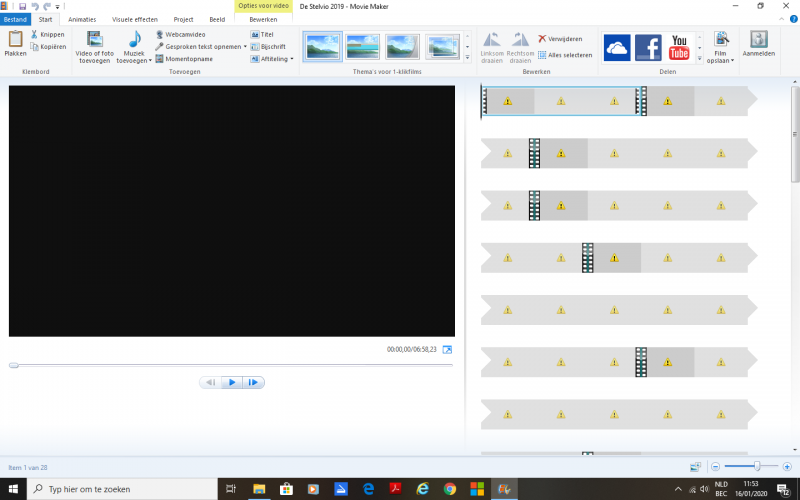Publish the movie to YouTube
The image size is (800, 500).
(679, 47)
